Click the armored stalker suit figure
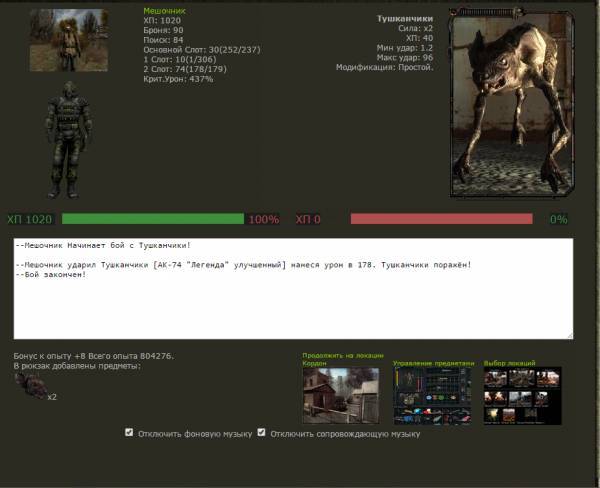 point(69,138)
